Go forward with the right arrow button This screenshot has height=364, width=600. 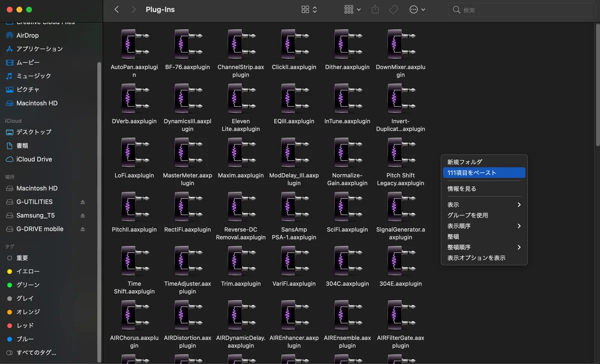[x=133, y=9]
